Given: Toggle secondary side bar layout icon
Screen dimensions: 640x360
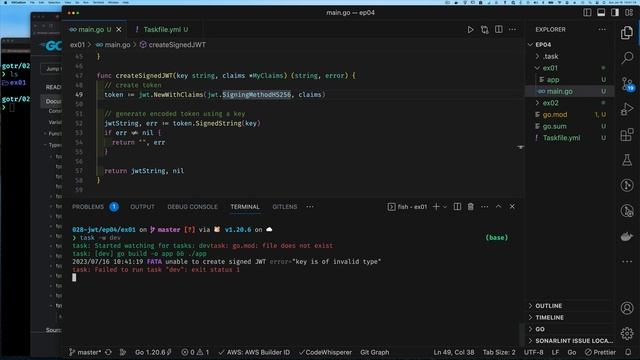Looking at the screenshot, I should pyautogui.click(x=615, y=13).
